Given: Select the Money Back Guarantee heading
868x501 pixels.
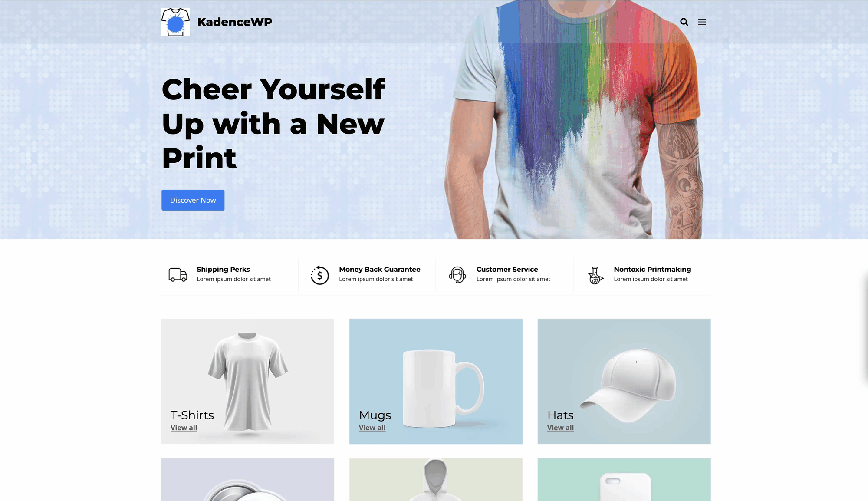Looking at the screenshot, I should pyautogui.click(x=380, y=269).
